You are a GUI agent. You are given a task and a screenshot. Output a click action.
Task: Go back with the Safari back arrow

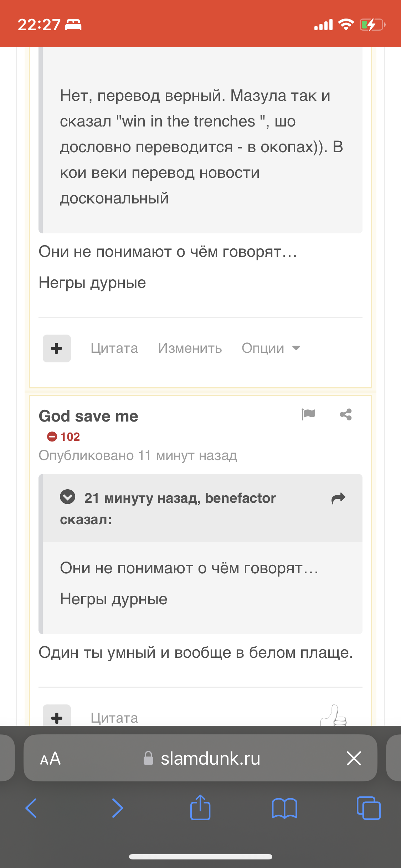(31, 808)
